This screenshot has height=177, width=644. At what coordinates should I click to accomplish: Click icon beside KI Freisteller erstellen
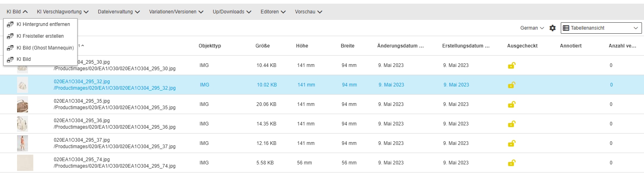10,36
